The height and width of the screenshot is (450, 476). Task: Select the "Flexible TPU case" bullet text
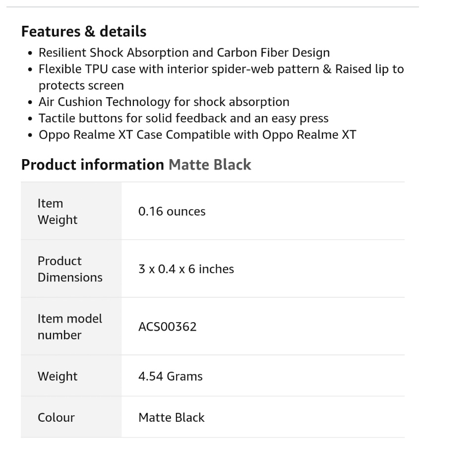[x=221, y=69]
